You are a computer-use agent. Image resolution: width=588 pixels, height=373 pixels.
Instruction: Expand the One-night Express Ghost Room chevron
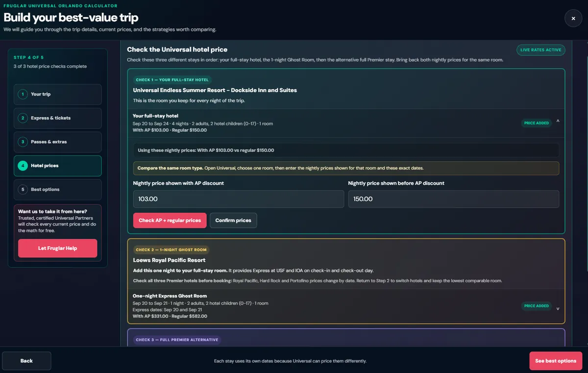tap(558, 309)
